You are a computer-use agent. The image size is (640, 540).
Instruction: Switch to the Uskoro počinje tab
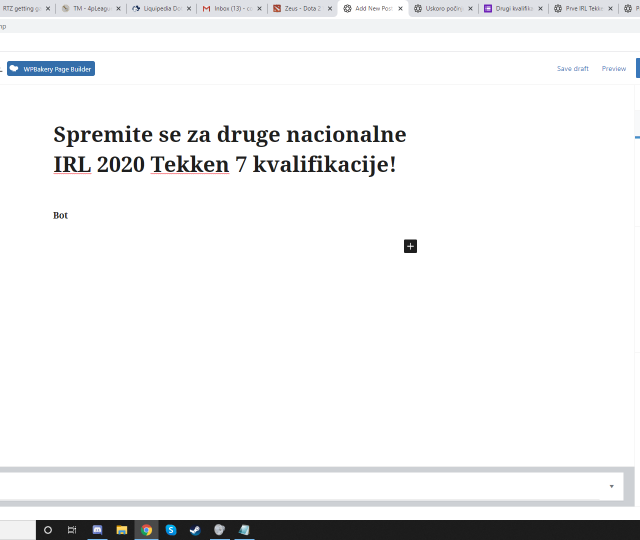tap(440, 8)
